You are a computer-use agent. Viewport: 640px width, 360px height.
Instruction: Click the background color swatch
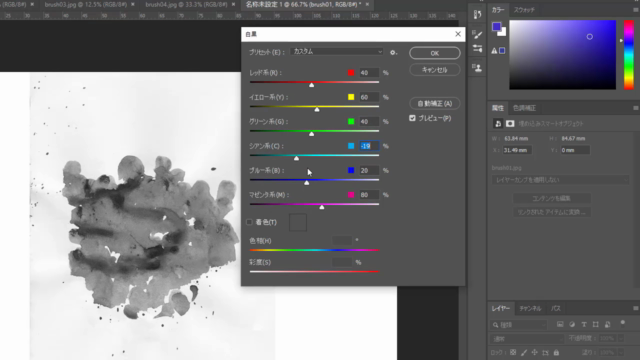(503, 32)
